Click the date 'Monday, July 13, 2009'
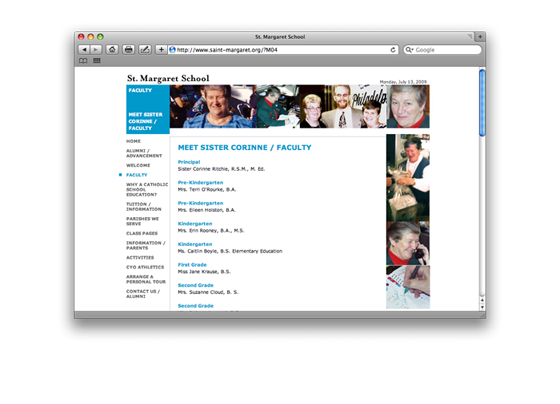This screenshot has width=560, height=404. point(403,82)
